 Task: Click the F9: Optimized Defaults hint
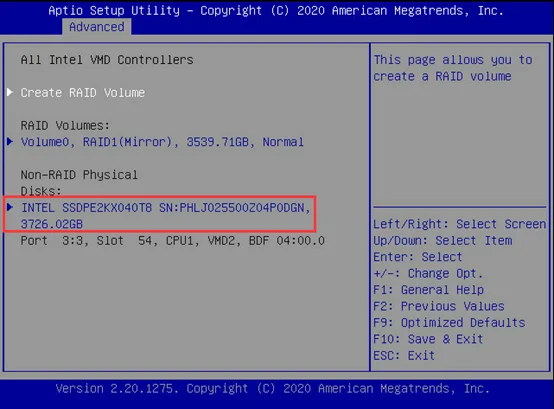[x=449, y=322]
